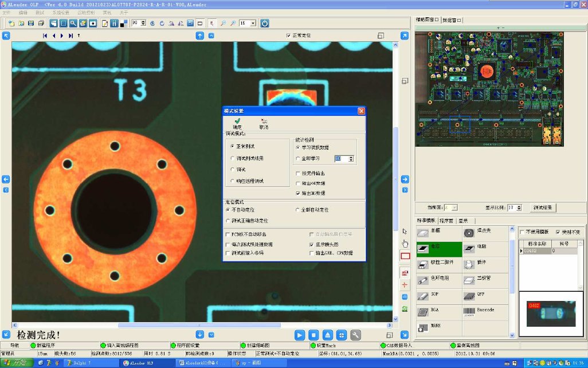The height and width of the screenshot is (368, 588).
Task: Select the SOP component template
Action: click(x=423, y=296)
